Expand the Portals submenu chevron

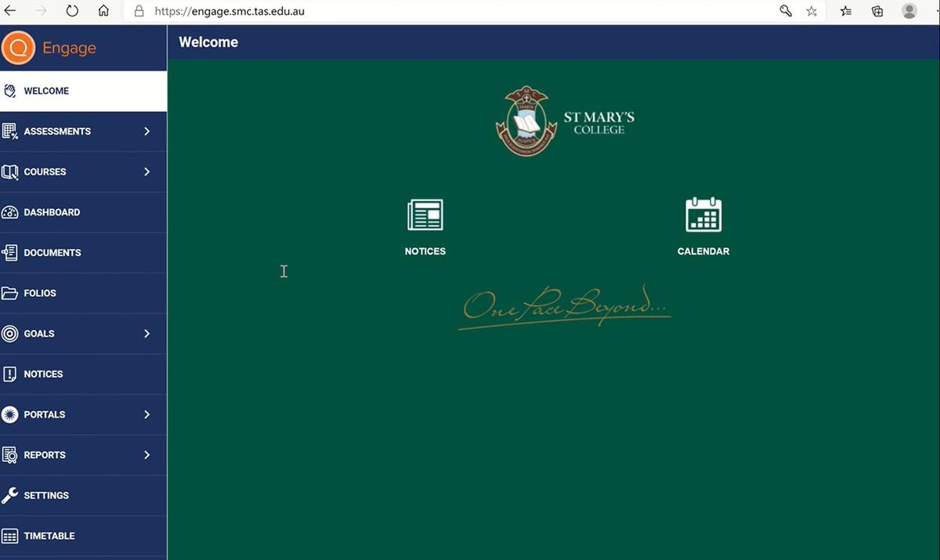(x=146, y=414)
